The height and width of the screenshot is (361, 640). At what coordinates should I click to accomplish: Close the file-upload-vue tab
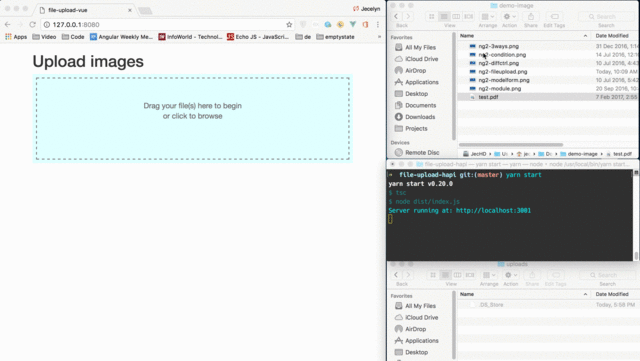pyautogui.click(x=130, y=10)
